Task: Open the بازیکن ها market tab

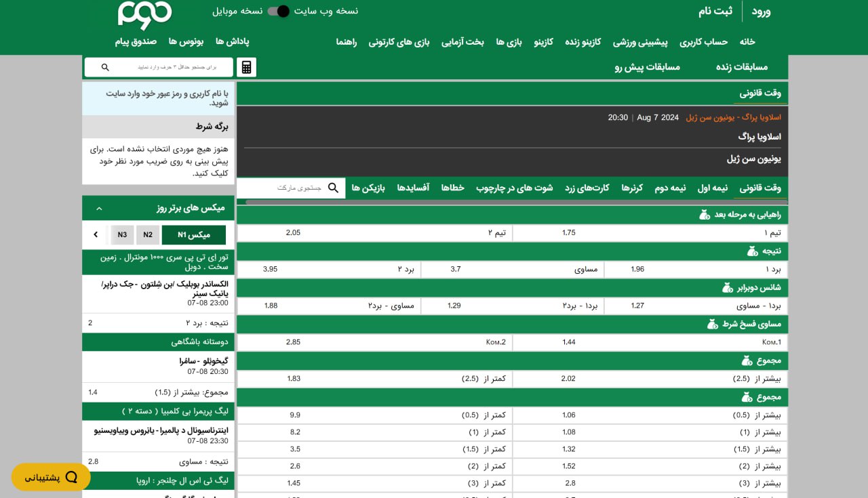Action: pyautogui.click(x=368, y=188)
